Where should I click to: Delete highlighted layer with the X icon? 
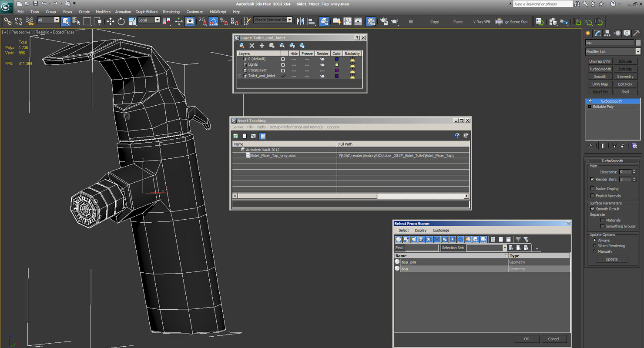pos(252,45)
